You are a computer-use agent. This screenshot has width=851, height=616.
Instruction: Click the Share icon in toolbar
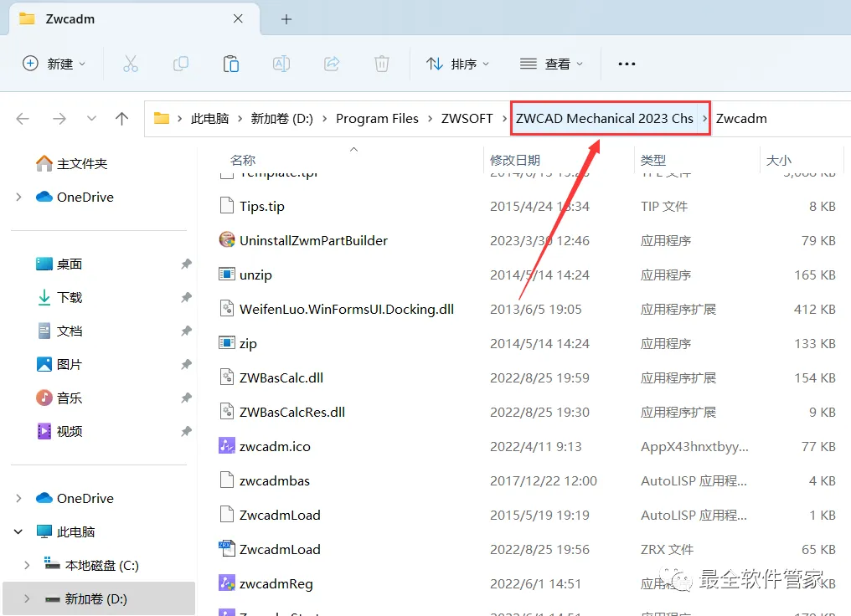click(x=332, y=64)
